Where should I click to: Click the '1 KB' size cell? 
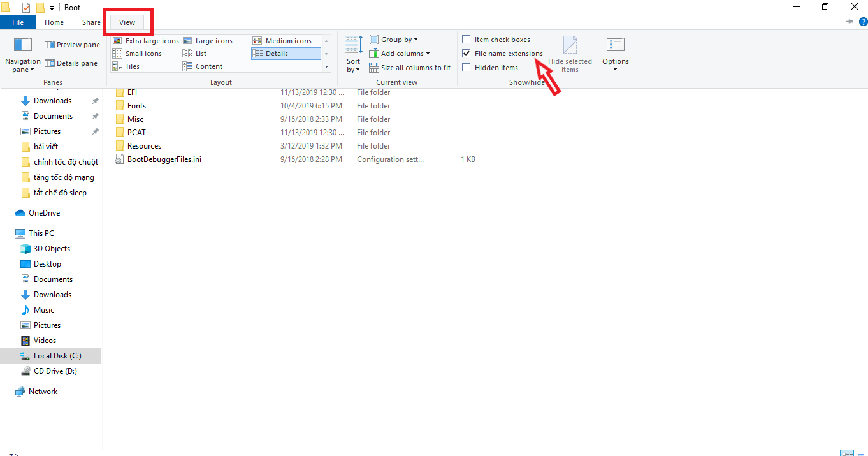[x=468, y=159]
